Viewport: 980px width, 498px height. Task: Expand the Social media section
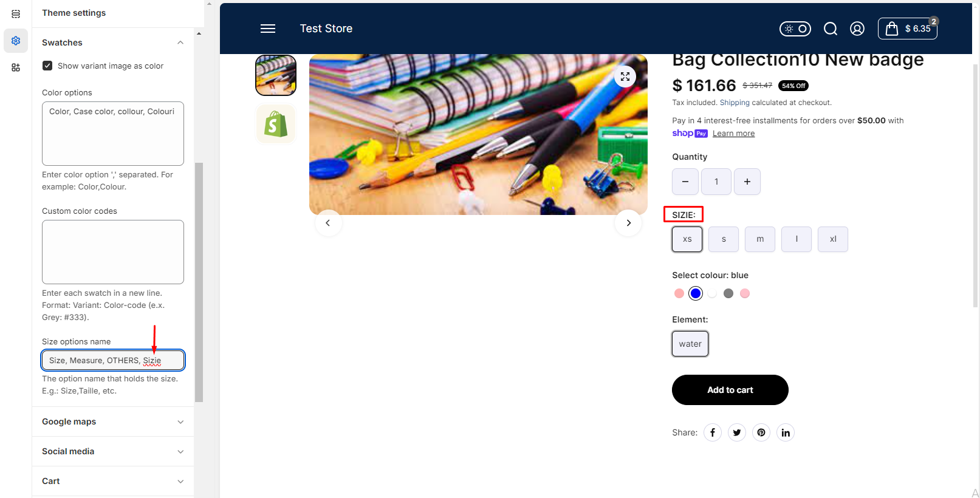pos(113,451)
